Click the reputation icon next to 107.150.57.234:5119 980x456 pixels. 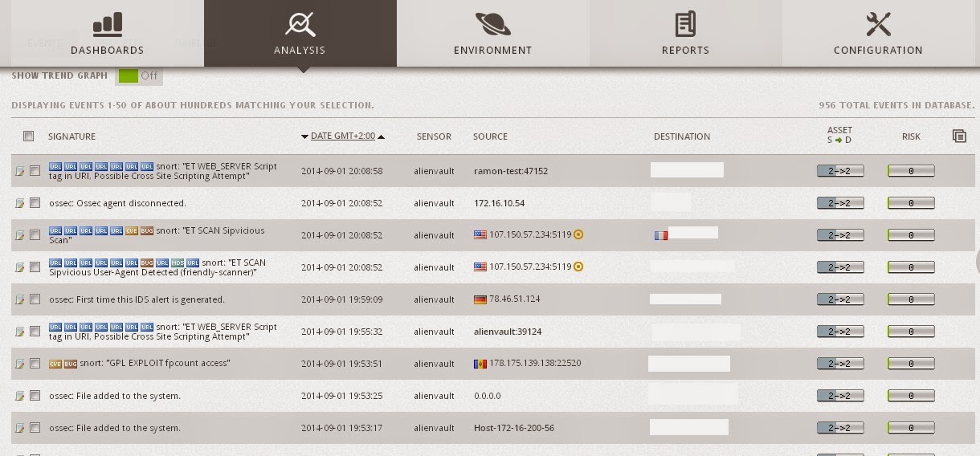coord(578,235)
